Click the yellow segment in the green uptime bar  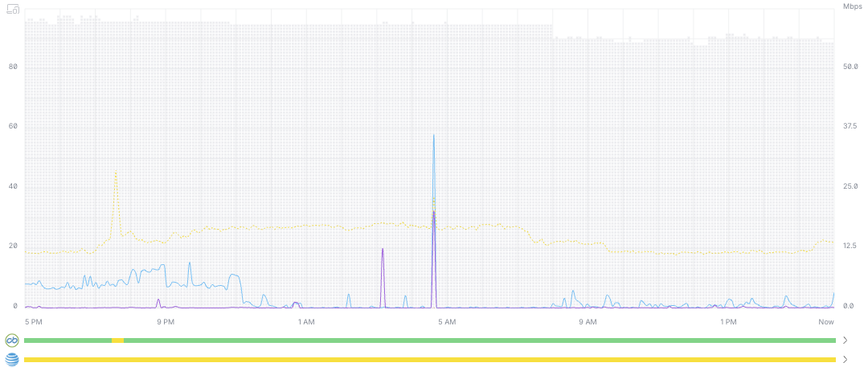(x=117, y=340)
